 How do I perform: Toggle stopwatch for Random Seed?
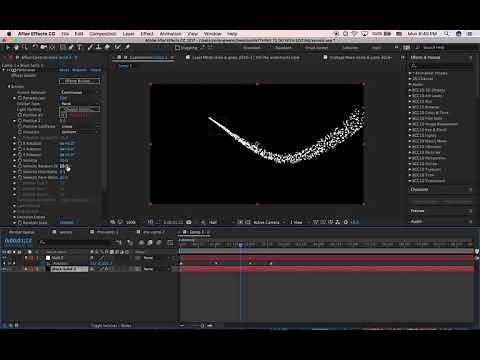20,222
